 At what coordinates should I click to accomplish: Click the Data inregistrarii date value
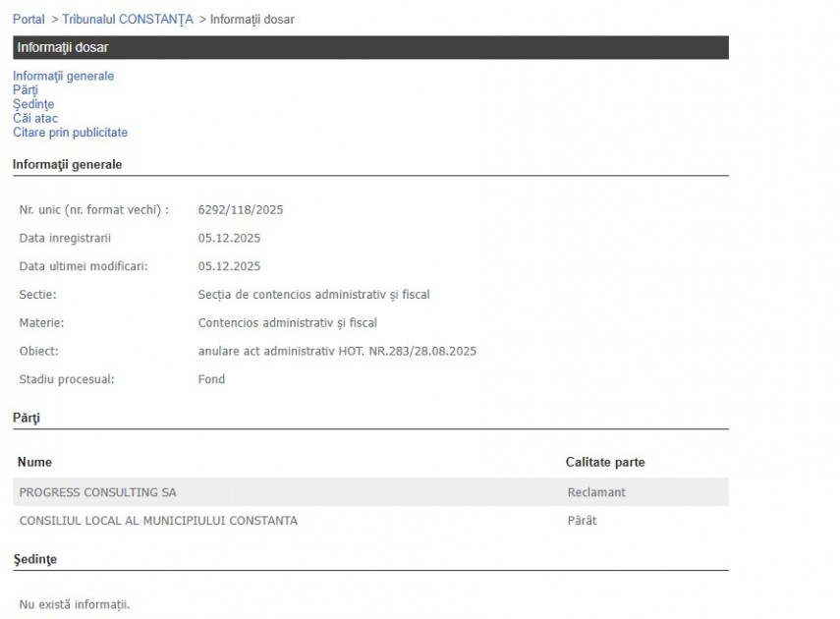click(x=229, y=238)
